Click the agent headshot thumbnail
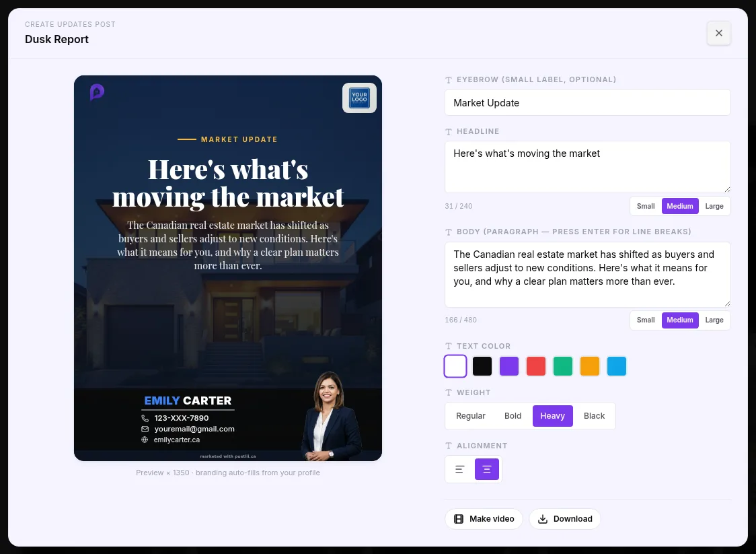756x554 pixels. click(x=331, y=416)
